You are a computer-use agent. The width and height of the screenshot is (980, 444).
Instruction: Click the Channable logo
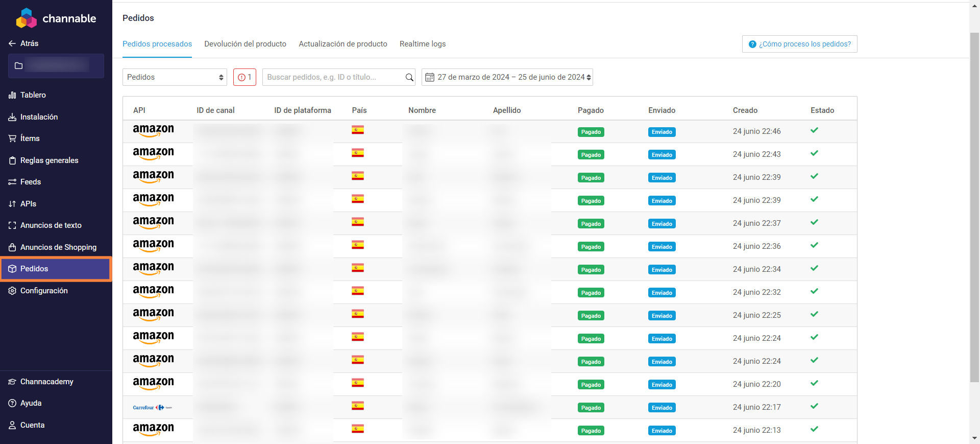[56, 18]
